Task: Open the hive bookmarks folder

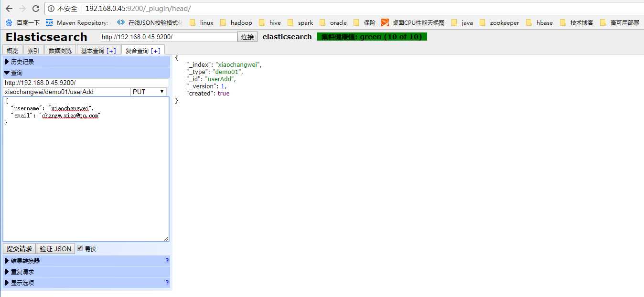Action: coord(270,22)
